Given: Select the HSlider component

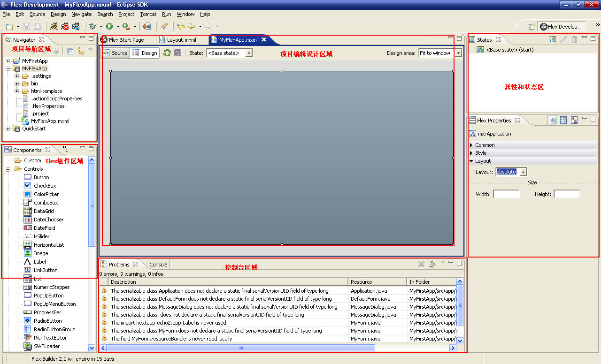Looking at the screenshot, I should coord(41,236).
